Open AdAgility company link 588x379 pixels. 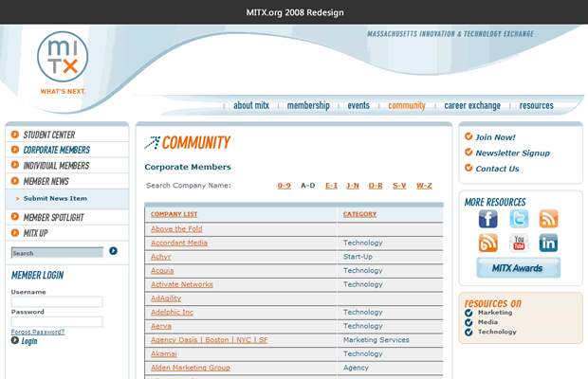pyautogui.click(x=166, y=298)
